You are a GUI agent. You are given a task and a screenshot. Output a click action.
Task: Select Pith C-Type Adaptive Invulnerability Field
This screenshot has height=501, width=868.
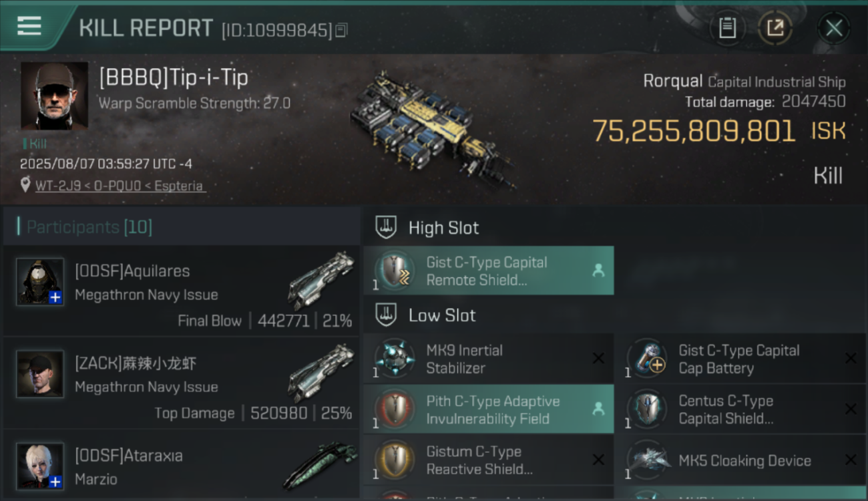[x=489, y=409]
